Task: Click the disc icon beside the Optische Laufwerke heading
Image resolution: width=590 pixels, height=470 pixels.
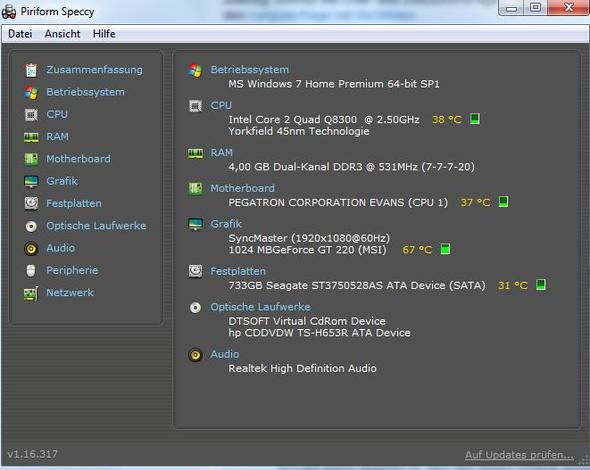Action: 195,307
